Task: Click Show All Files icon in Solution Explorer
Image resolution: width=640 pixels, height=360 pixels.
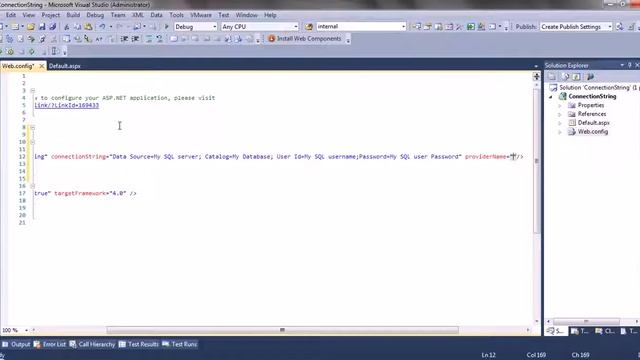Action: click(565, 77)
